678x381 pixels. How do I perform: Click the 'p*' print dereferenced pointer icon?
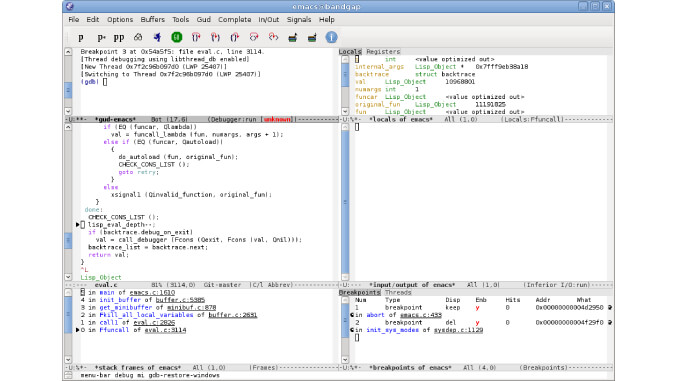tap(101, 38)
